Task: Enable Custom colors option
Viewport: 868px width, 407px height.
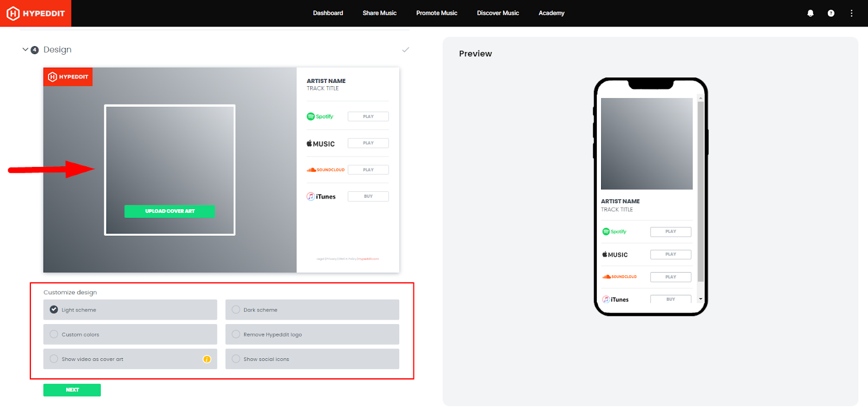Action: 130,334
